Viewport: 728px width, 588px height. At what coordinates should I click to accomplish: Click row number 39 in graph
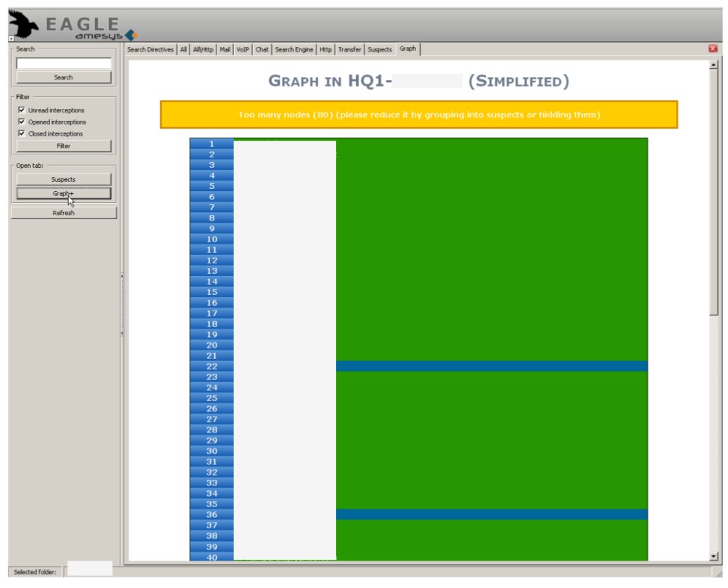[212, 547]
